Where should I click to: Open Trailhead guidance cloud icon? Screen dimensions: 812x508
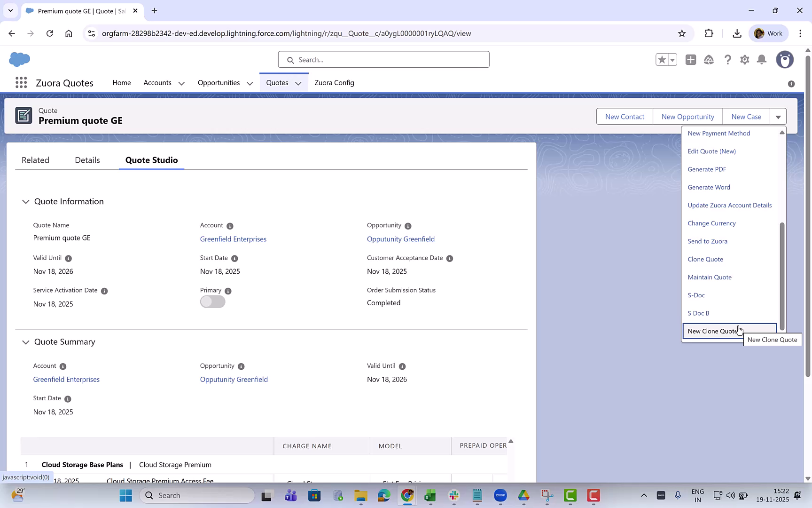[x=709, y=60]
